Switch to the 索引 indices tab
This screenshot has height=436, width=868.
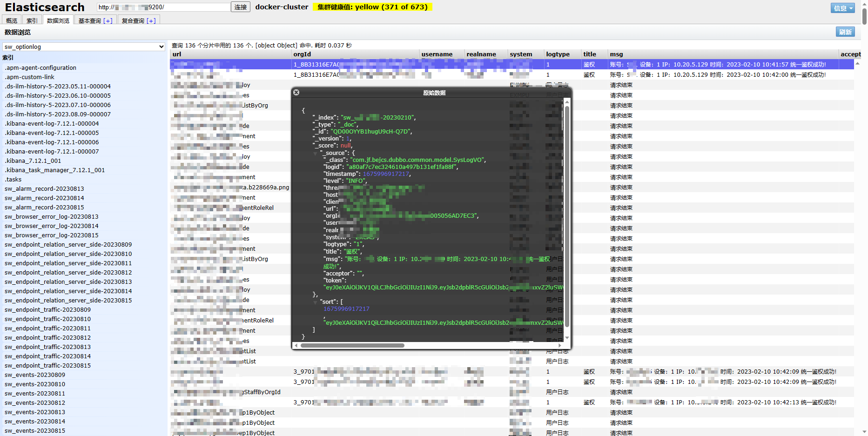coord(32,20)
